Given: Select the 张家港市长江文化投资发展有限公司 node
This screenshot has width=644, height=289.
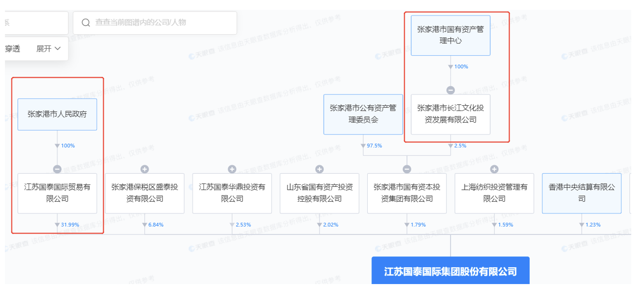Looking at the screenshot, I should (x=450, y=114).
